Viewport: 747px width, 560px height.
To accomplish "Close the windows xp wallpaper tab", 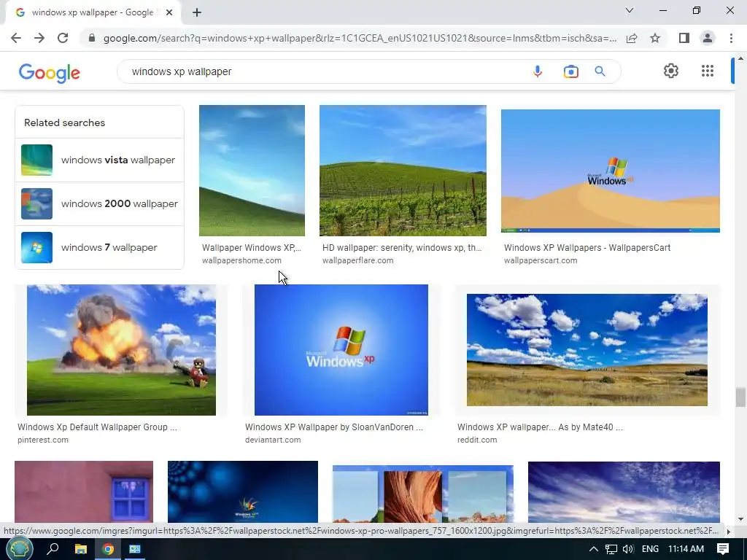I will point(169,12).
